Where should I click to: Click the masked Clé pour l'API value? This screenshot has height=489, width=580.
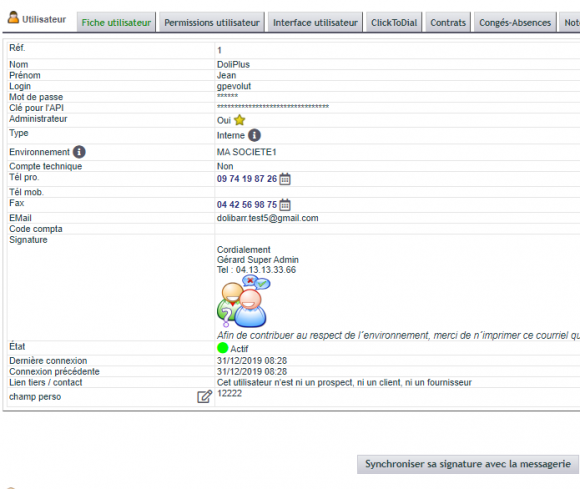(x=273, y=107)
